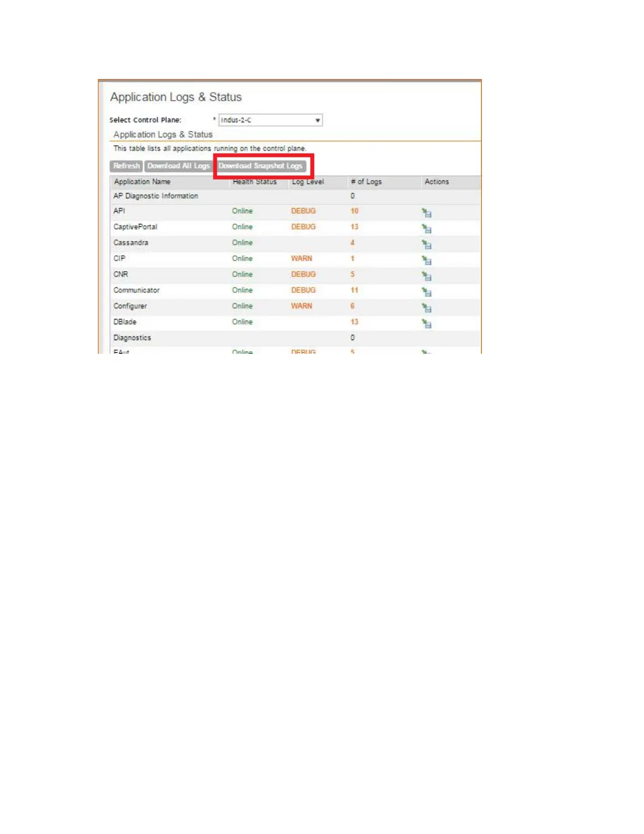The height and width of the screenshot is (834, 644).
Task: Download logs icon for Configurer row
Action: (427, 307)
